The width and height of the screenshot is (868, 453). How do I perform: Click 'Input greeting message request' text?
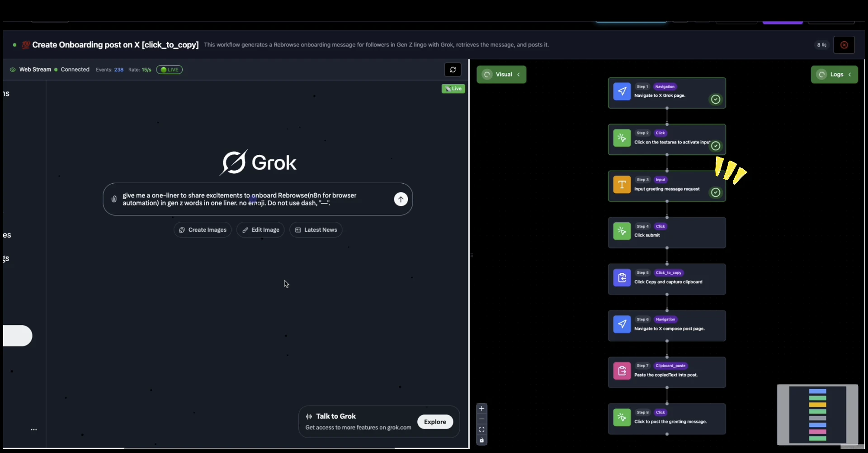coord(667,189)
